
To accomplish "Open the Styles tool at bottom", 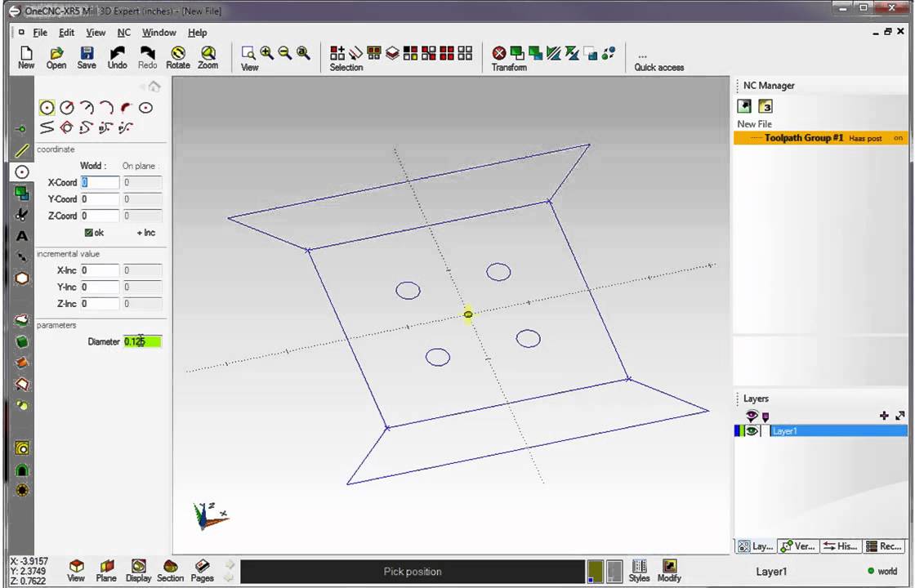I will (x=639, y=571).
